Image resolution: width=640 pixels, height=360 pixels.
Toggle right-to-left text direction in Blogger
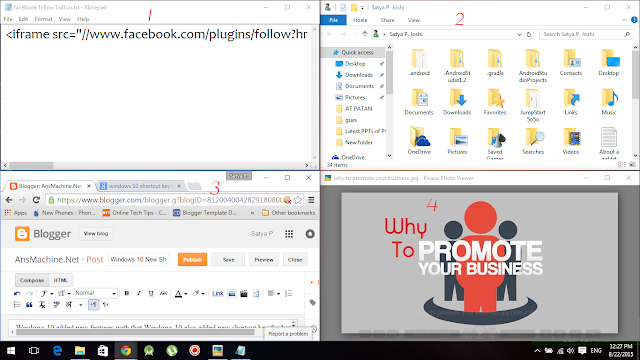106,304
